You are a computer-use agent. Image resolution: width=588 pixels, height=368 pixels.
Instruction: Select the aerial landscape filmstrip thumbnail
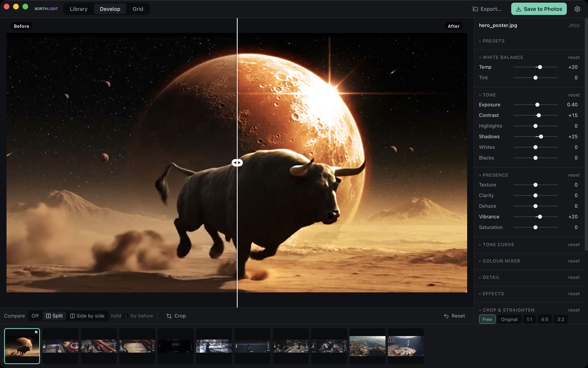tap(367, 346)
